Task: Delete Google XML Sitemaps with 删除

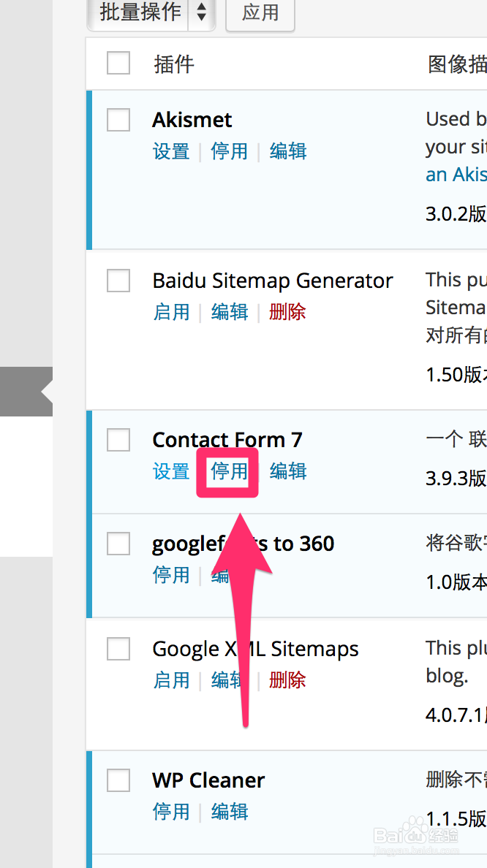Action: pos(288,680)
